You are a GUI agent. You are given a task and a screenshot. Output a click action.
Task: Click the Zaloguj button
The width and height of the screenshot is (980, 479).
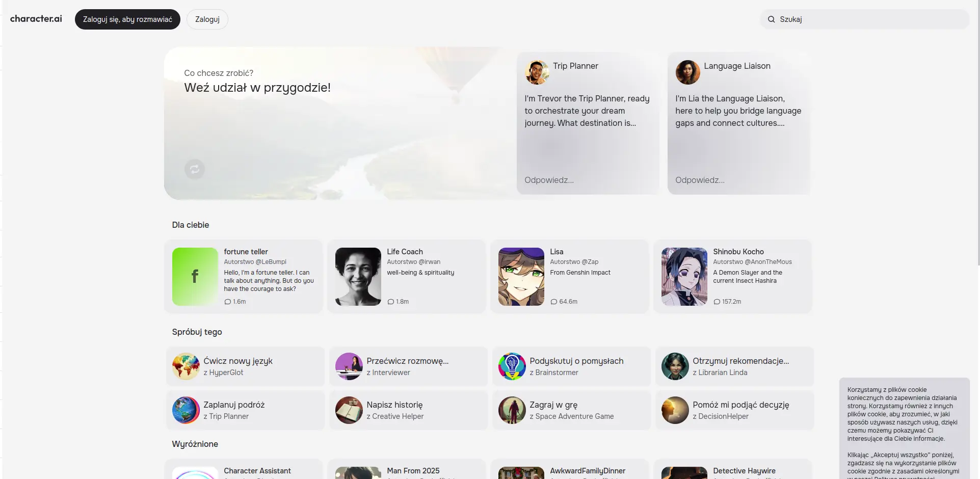point(207,19)
